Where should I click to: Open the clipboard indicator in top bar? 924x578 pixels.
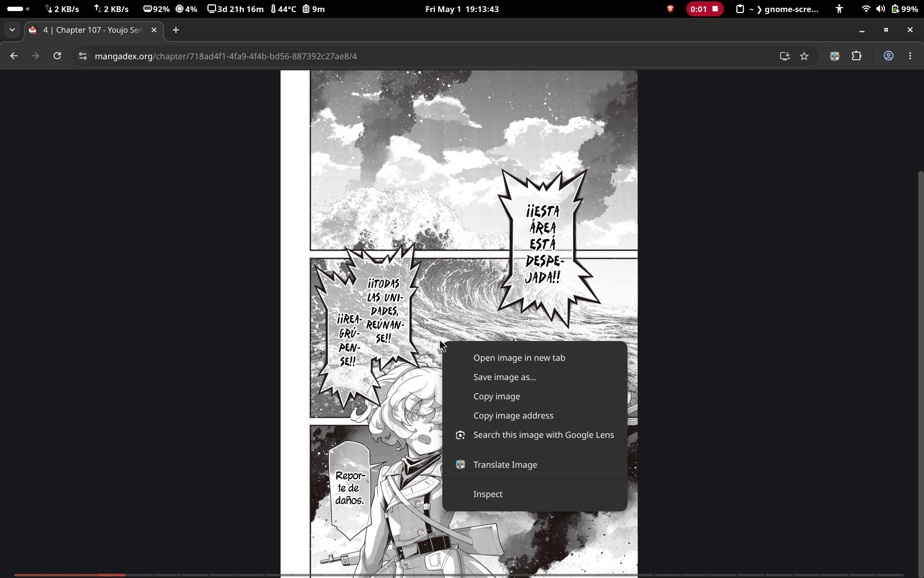tap(740, 9)
